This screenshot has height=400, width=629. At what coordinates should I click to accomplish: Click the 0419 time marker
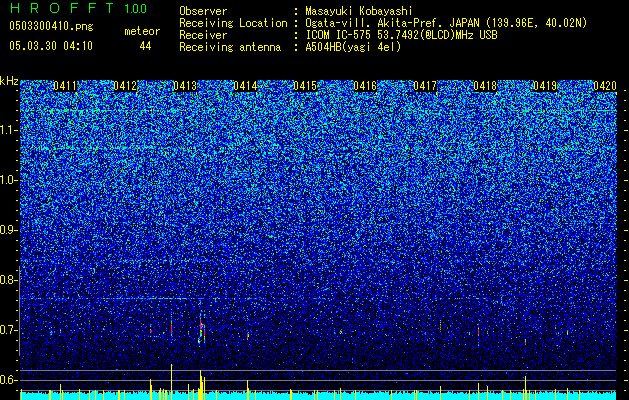(x=545, y=86)
